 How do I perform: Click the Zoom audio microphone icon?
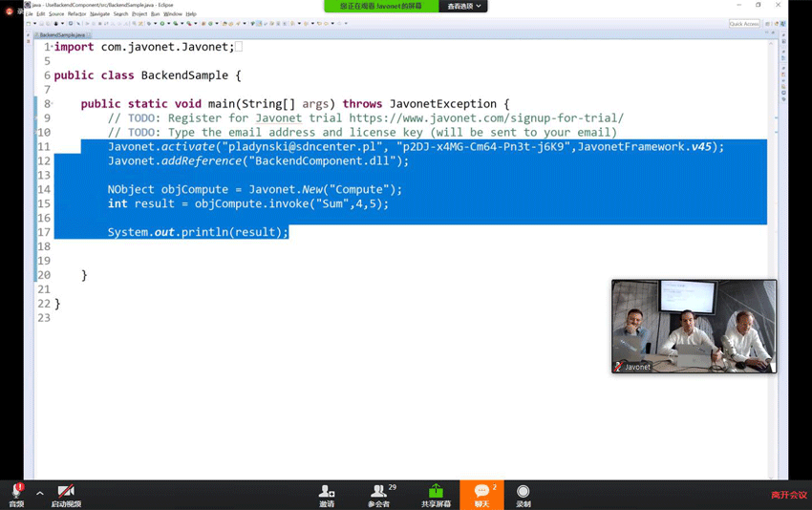[x=16, y=490]
